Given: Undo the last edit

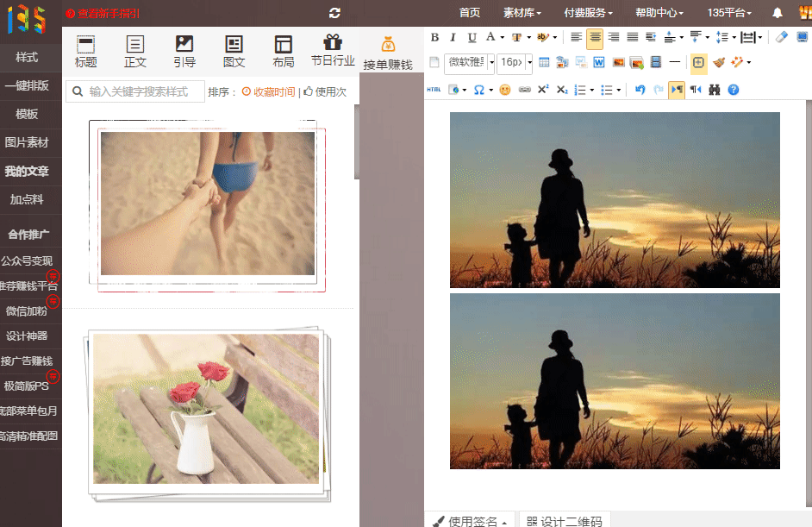Looking at the screenshot, I should (x=640, y=90).
